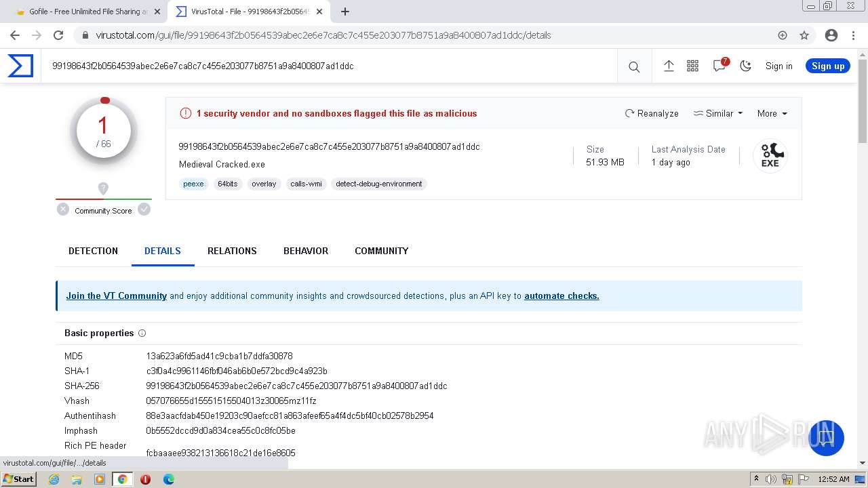Click the search magnifier icon
868x488 pixels.
pyautogui.click(x=634, y=66)
